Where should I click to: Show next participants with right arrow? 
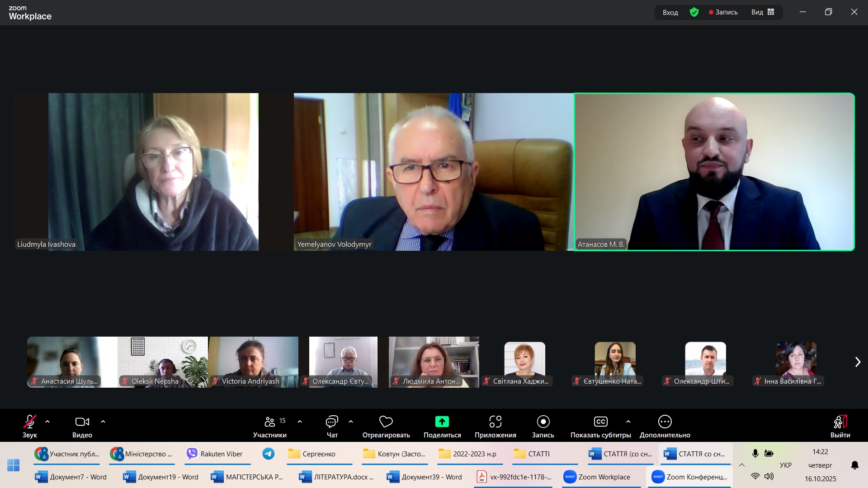(x=858, y=362)
